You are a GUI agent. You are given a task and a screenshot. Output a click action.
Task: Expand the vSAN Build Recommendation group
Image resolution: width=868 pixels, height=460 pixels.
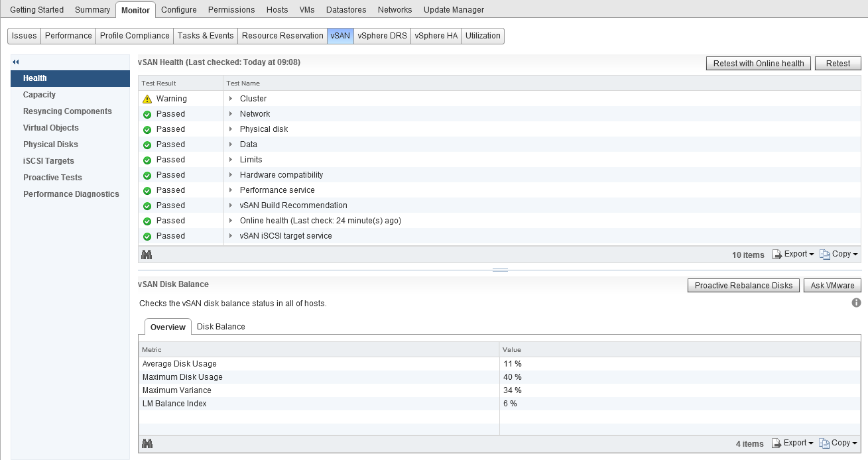click(231, 205)
